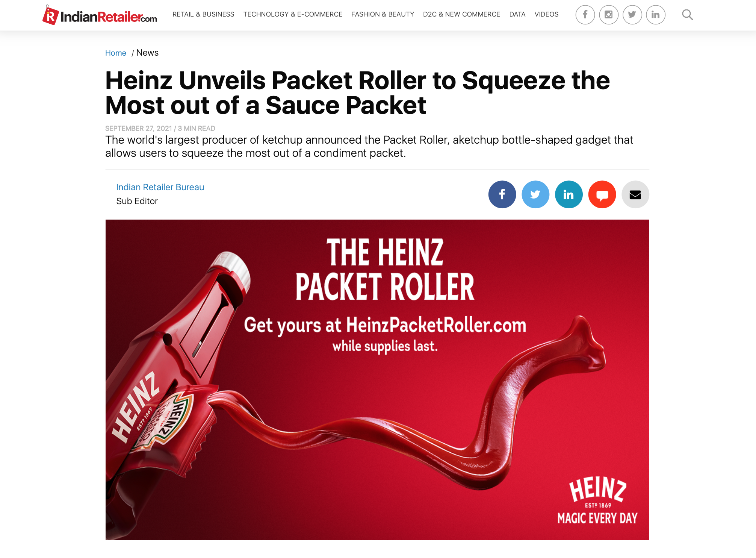Open comments via red speech bubble icon

tap(602, 194)
